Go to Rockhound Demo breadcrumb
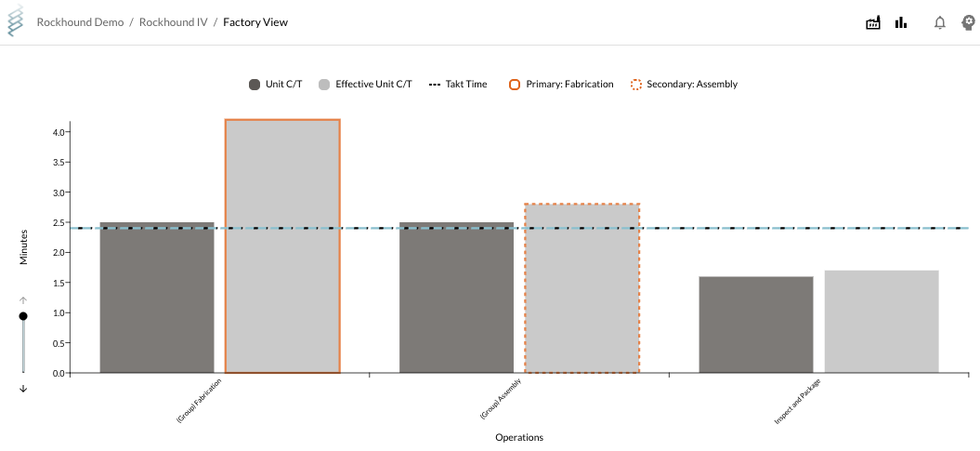This screenshot has height=451, width=980. point(80,22)
